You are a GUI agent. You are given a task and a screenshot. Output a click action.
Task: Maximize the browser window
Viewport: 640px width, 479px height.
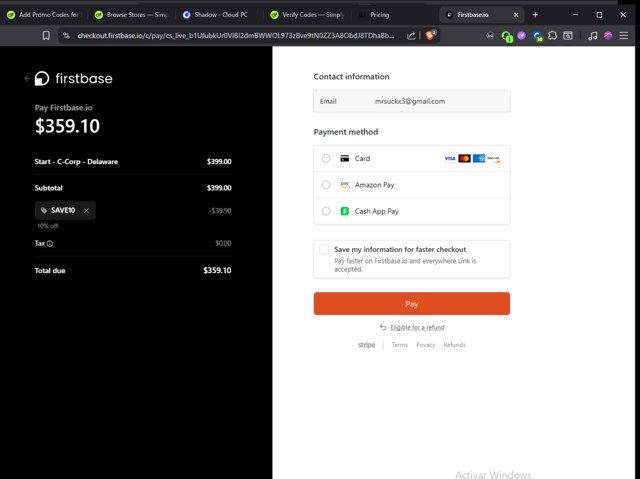599,15
